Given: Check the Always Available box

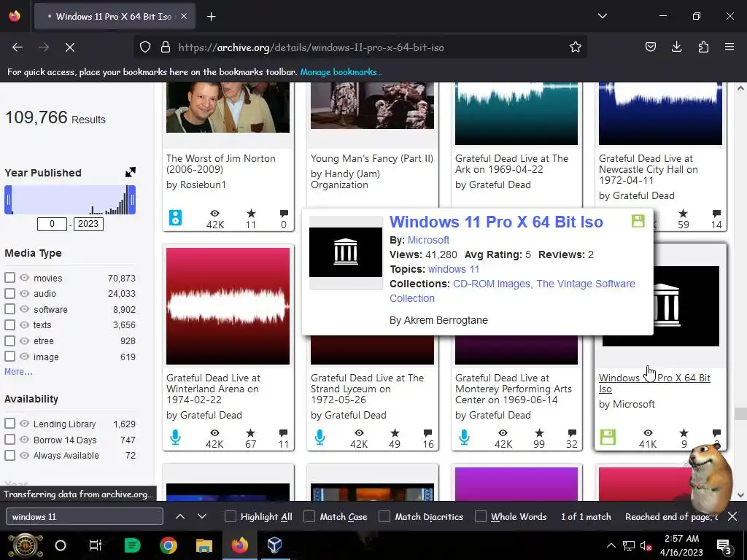Looking at the screenshot, I should pyautogui.click(x=9, y=455).
